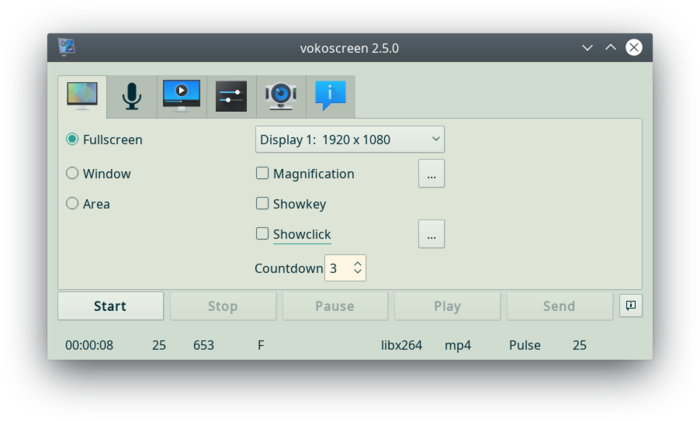Click the Stop button
The width and height of the screenshot is (700, 421).
223,306
